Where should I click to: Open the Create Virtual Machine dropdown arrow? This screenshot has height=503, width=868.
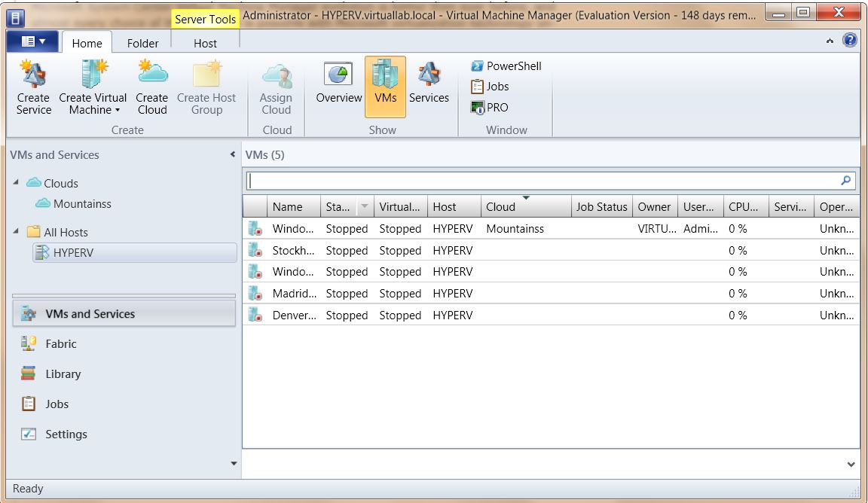118,110
